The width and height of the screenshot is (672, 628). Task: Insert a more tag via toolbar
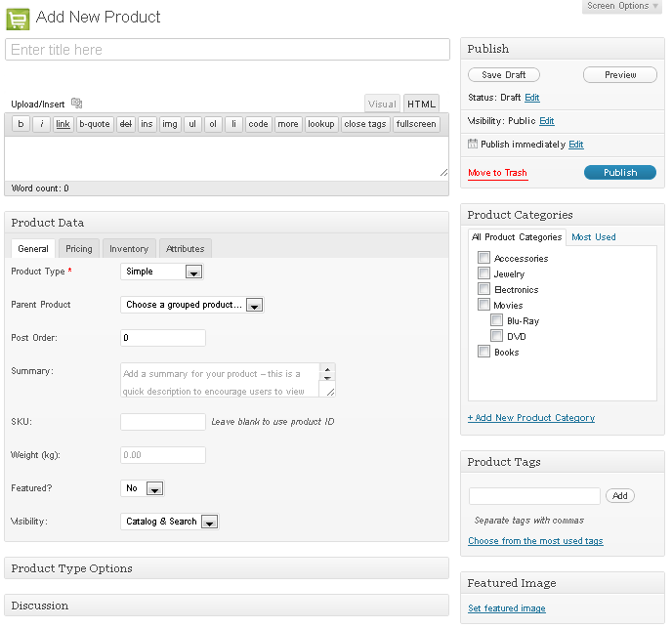(x=288, y=124)
